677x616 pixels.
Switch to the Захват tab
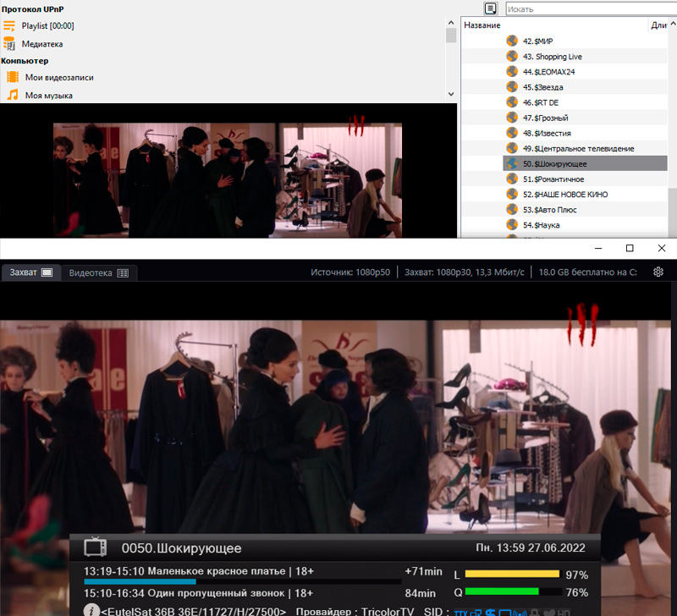point(31,272)
